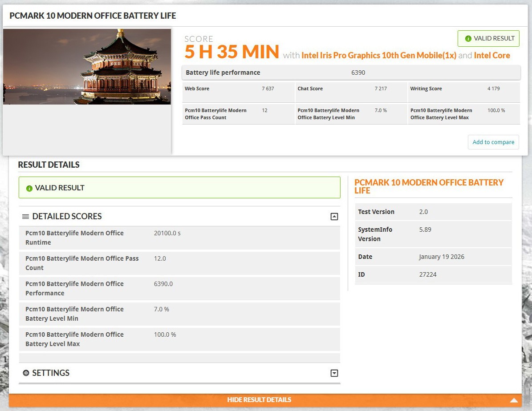
Task: Click the Runtime value 20100.0 s
Action: tap(167, 234)
